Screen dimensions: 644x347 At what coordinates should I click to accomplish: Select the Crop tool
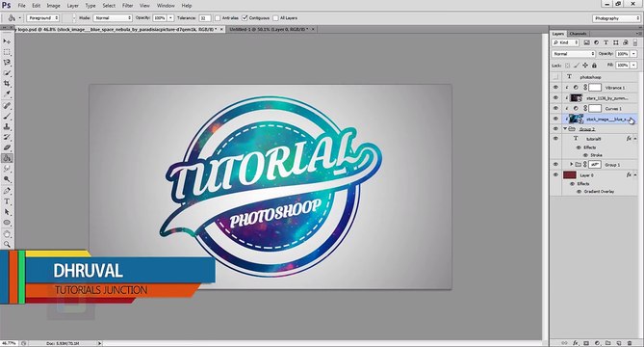[x=7, y=84]
